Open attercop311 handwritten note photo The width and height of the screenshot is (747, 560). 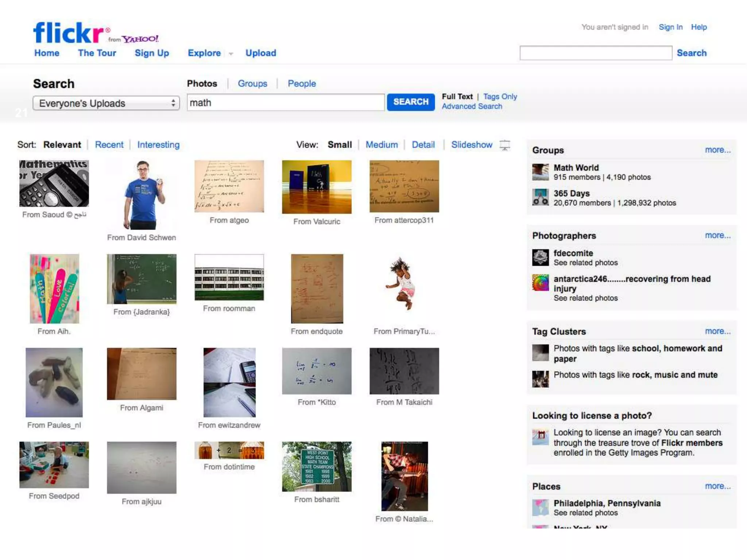click(x=404, y=186)
